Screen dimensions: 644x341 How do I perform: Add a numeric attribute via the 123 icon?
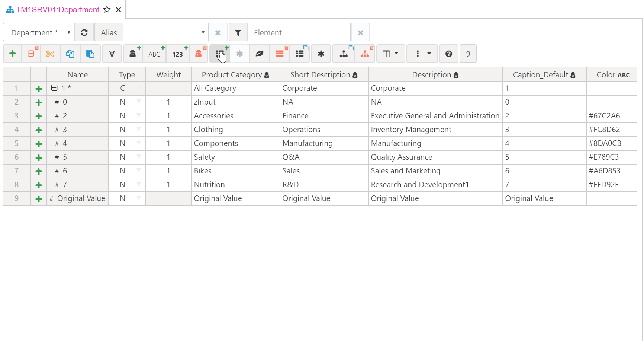(x=178, y=54)
